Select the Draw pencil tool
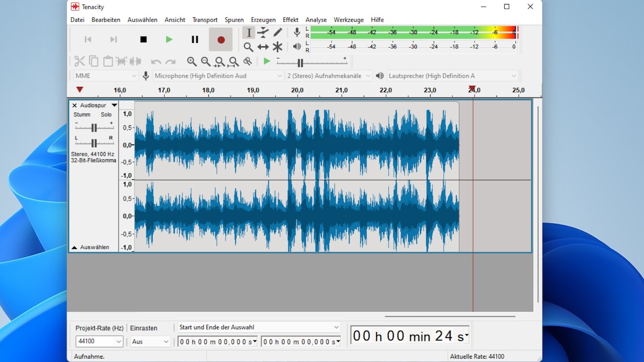Viewport: 644px width, 362px height. pyautogui.click(x=277, y=33)
